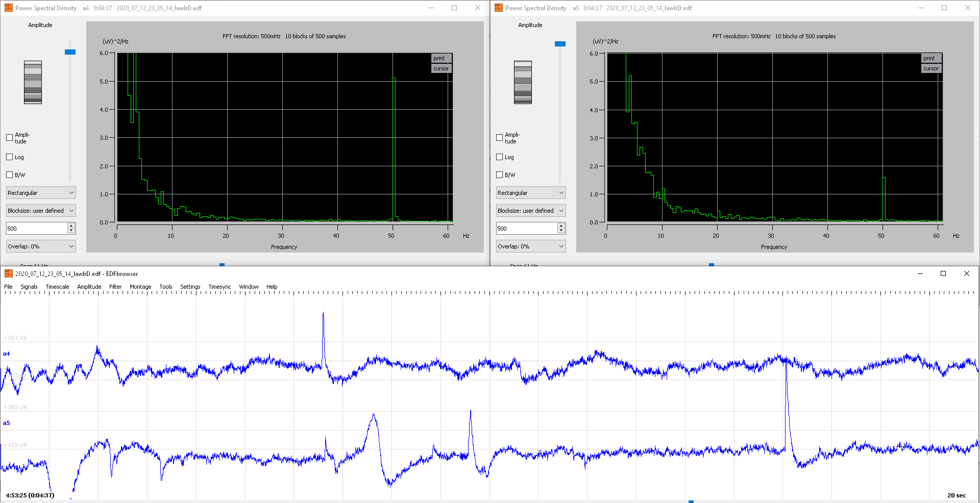
Task: Open the Rectangular window-function dropdown in the a4 window
Action: (41, 193)
